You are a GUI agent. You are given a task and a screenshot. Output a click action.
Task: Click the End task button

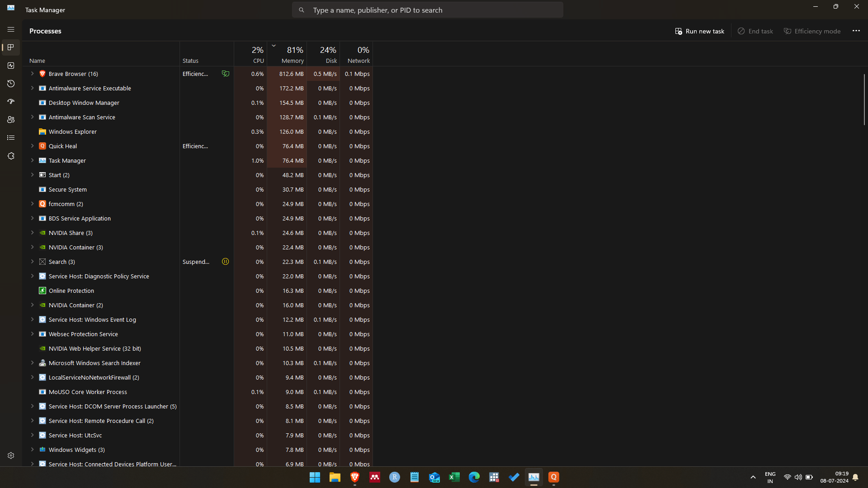755,31
